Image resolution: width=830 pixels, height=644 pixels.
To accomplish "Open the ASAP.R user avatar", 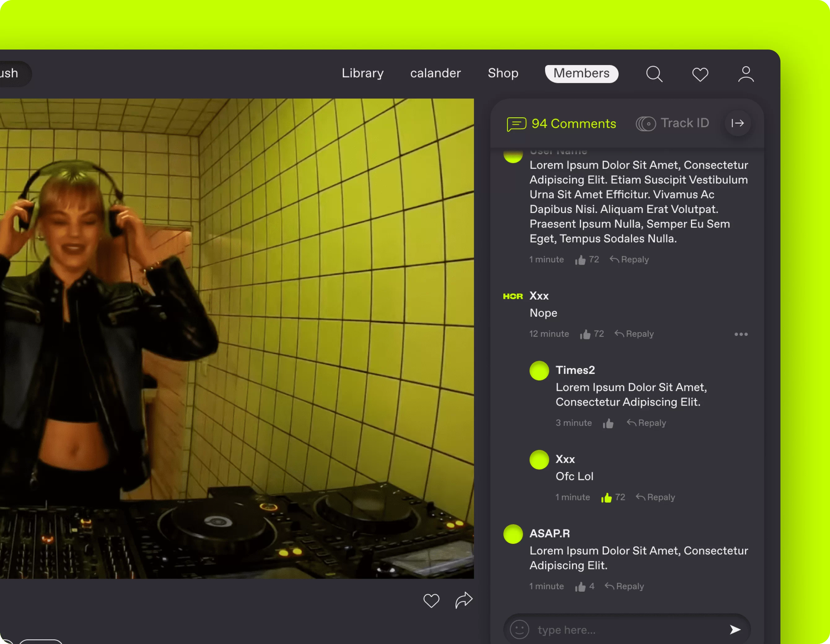I will pyautogui.click(x=513, y=534).
